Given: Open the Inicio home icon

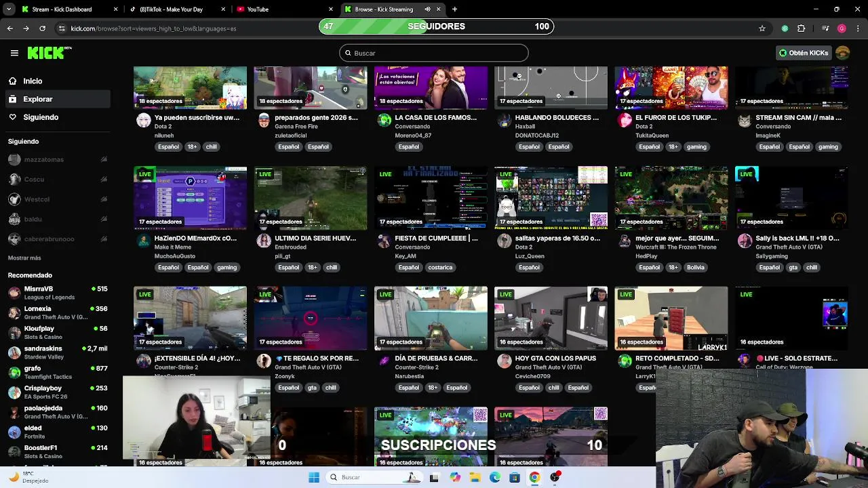Looking at the screenshot, I should pyautogui.click(x=13, y=81).
